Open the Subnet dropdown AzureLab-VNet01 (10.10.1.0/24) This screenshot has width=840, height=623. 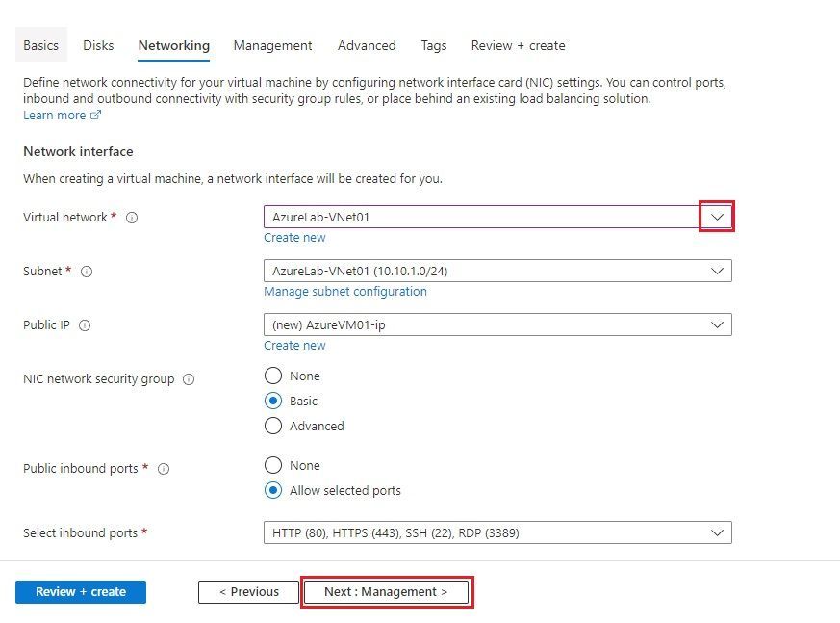(x=497, y=271)
